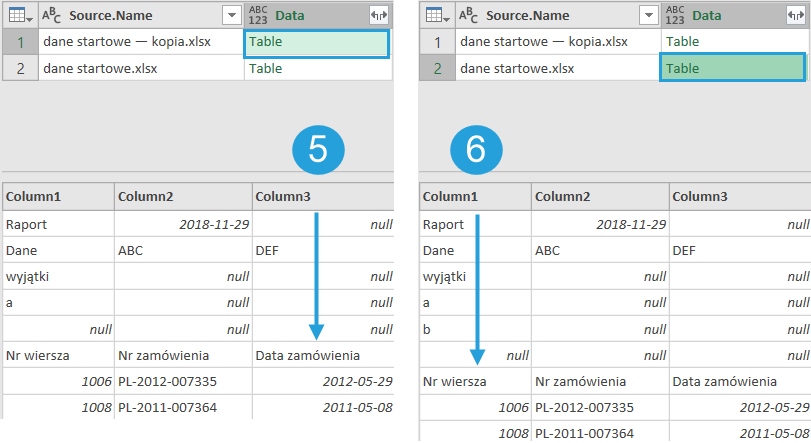This screenshot has width=811, height=443.
Task: Select row number 2 in the right panel
Action: 437,69
